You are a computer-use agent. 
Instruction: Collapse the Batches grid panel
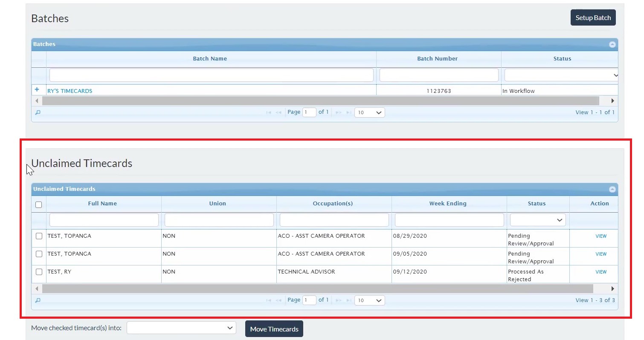coord(612,44)
